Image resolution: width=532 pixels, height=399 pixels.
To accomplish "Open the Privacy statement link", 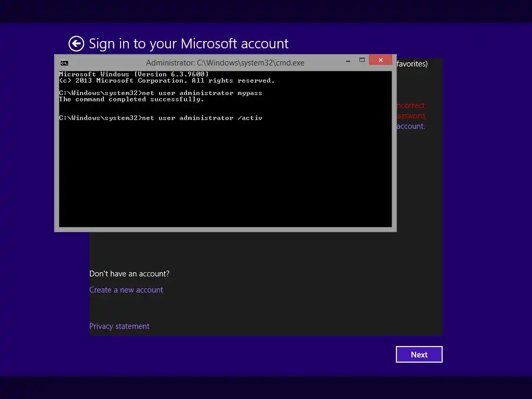I will (x=119, y=326).
